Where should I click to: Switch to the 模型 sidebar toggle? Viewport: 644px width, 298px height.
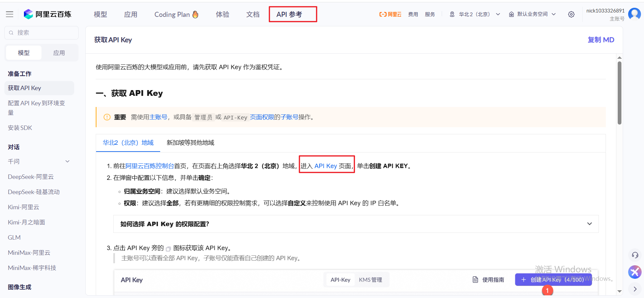24,53
